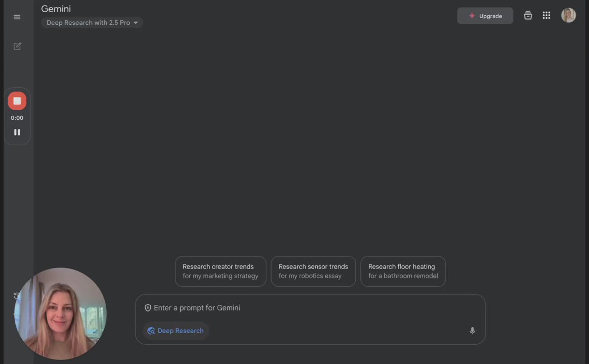Focus the Enter a prompt for Gemini field
The image size is (589, 364).
(x=304, y=308)
